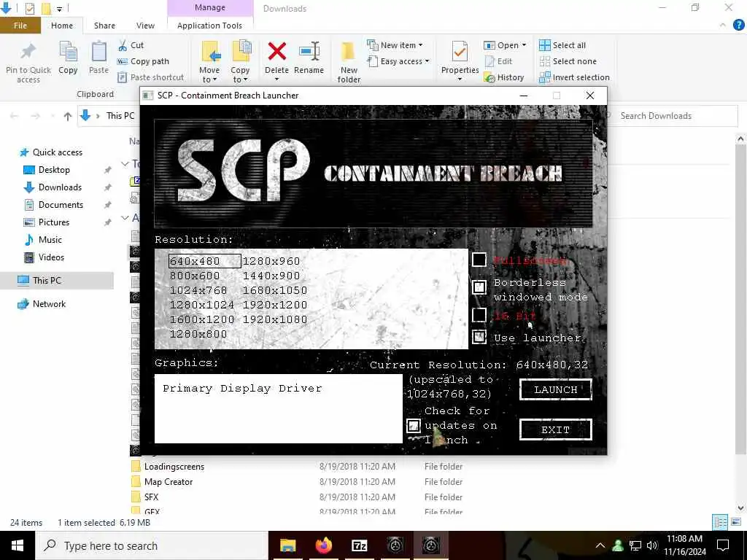
Task: Select 1024x768 resolution
Action: tap(198, 290)
